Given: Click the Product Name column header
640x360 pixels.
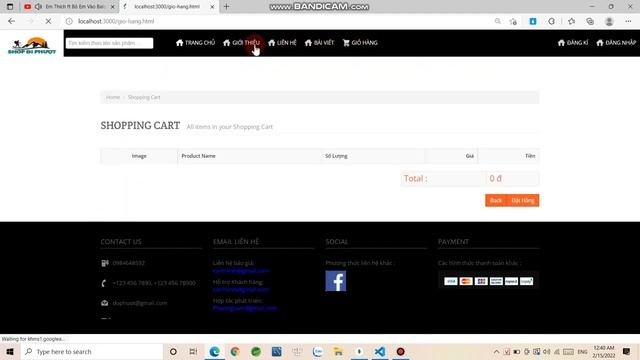Looking at the screenshot, I should click(x=198, y=156).
